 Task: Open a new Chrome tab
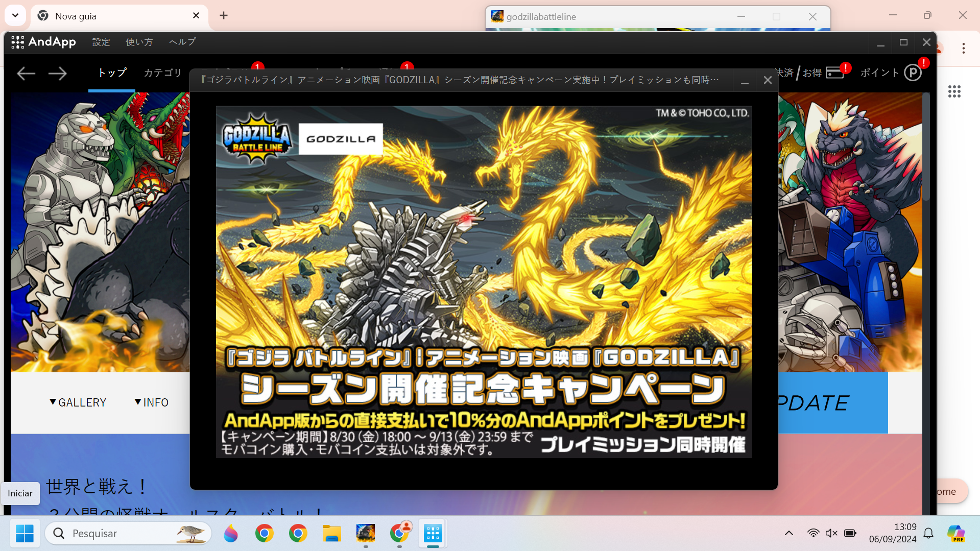coord(224,15)
